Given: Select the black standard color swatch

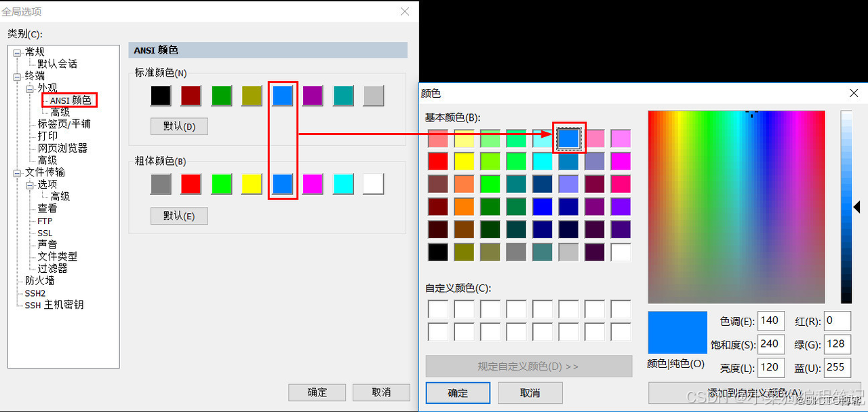Looking at the screenshot, I should coord(160,96).
